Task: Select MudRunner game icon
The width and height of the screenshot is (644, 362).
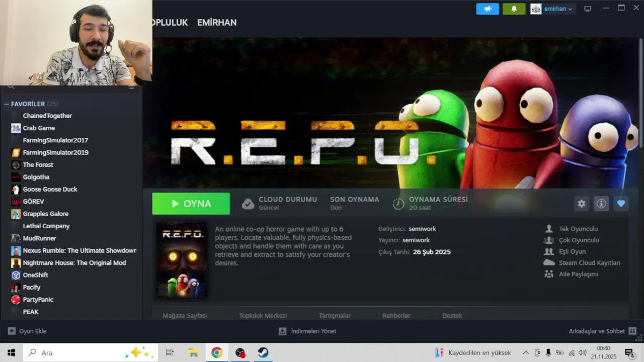Action: coord(16,238)
